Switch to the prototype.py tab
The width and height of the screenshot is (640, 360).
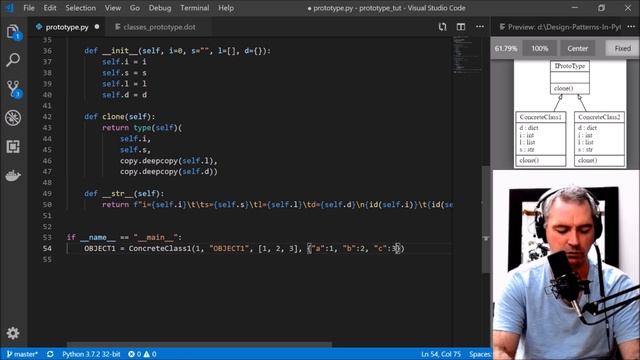pyautogui.click(x=67, y=27)
